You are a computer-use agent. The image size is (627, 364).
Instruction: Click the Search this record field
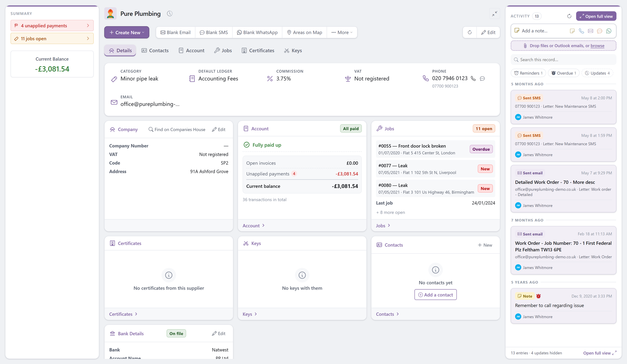click(563, 60)
